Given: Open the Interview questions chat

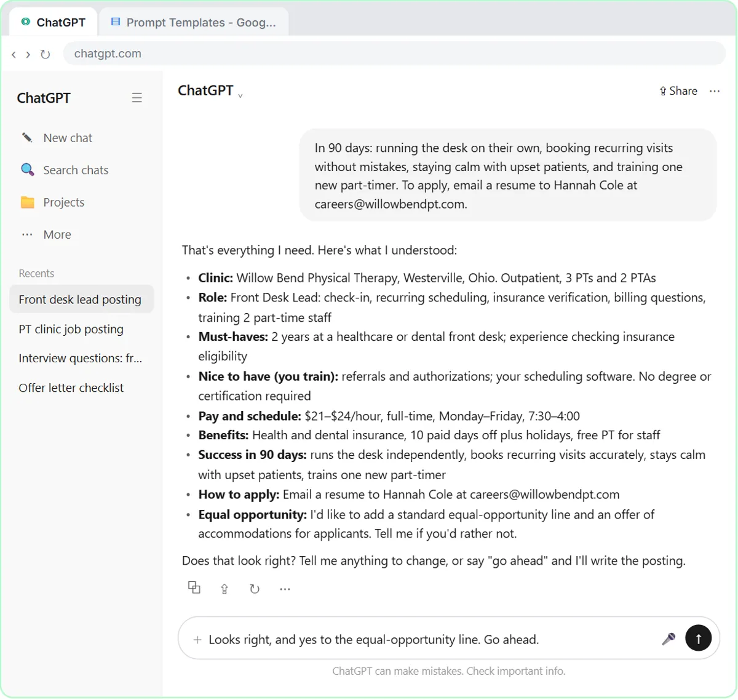Looking at the screenshot, I should 81,358.
